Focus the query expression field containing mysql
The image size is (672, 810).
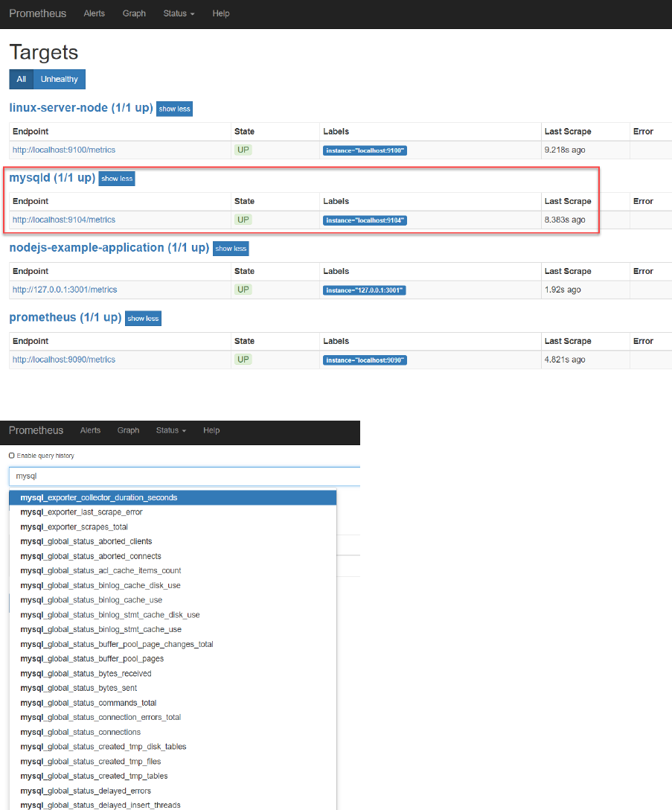tap(185, 476)
